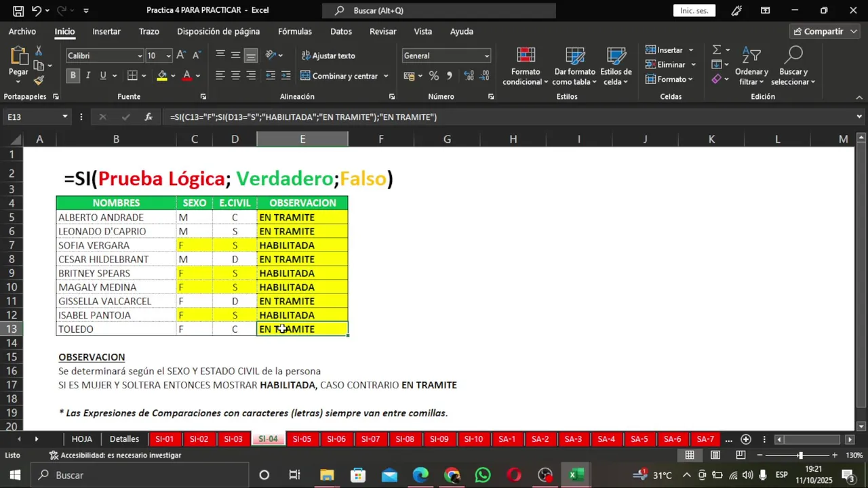Adjust the zoom slider handle
Image resolution: width=868 pixels, height=488 pixels.
[x=800, y=455]
